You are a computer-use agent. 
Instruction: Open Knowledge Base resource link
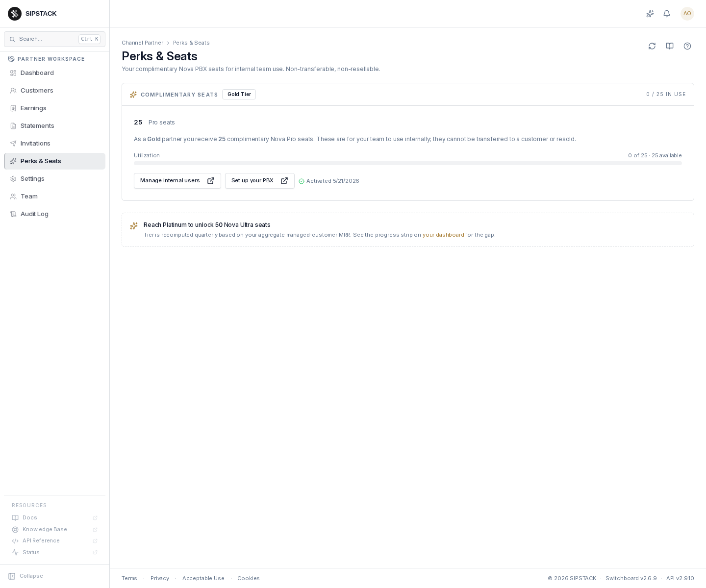[x=54, y=530]
